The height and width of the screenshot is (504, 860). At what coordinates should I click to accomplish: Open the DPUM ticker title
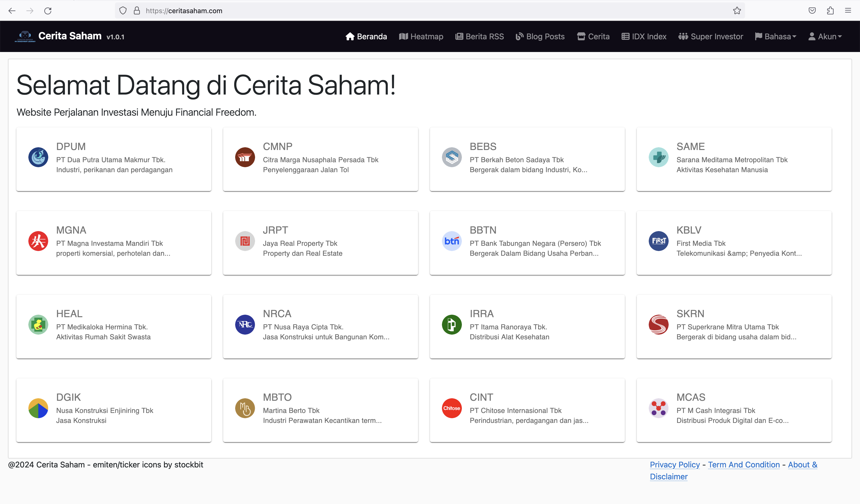click(x=71, y=146)
